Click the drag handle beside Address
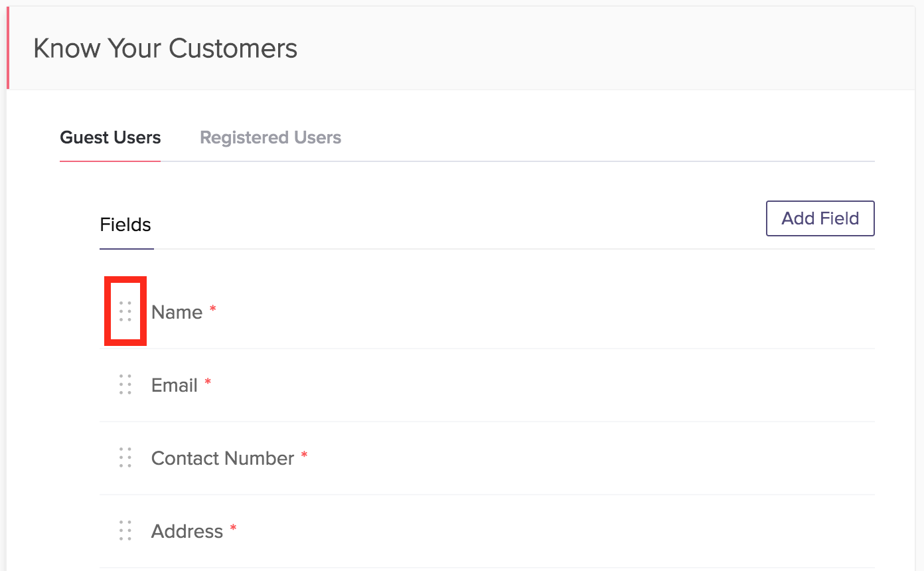The width and height of the screenshot is (924, 571). click(125, 530)
